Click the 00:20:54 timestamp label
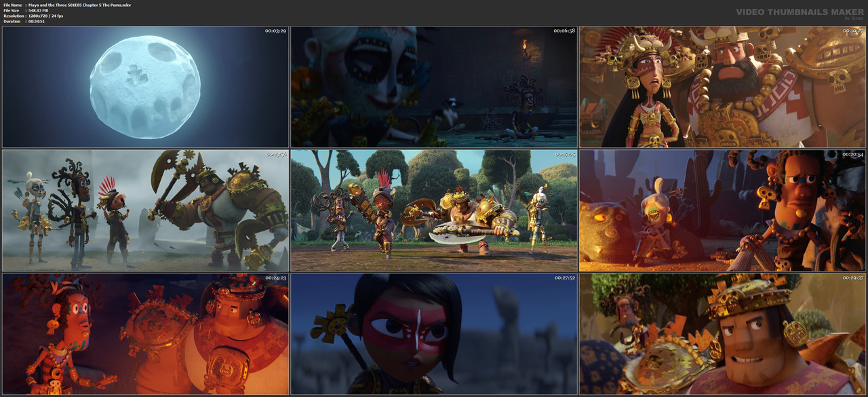 click(852, 155)
